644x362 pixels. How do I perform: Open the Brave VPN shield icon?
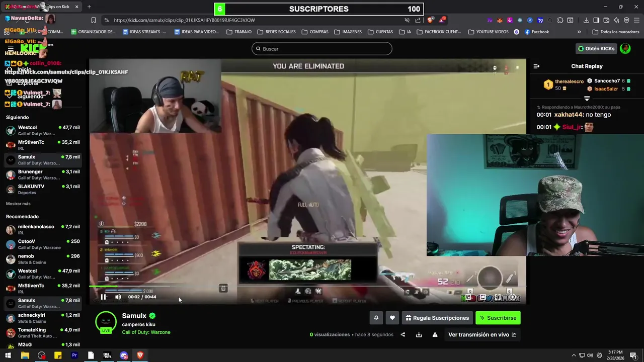[626, 20]
